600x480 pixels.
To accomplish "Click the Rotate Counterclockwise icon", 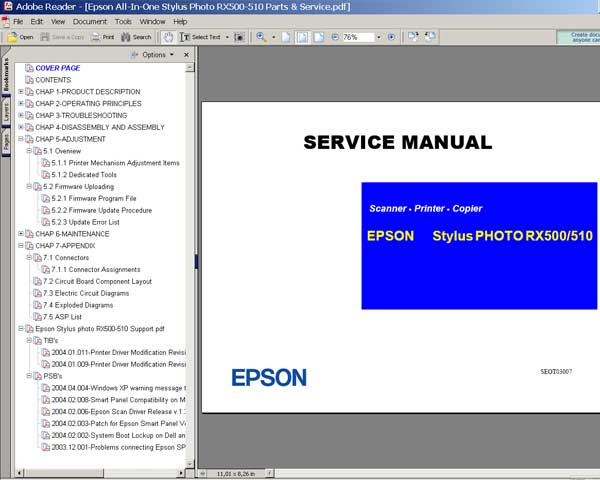I will coord(430,37).
